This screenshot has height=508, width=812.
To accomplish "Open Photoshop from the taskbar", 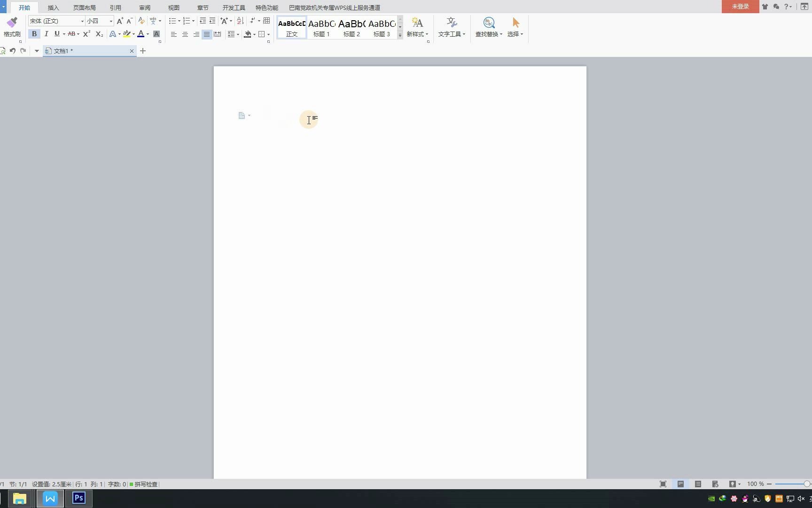I will tap(79, 498).
